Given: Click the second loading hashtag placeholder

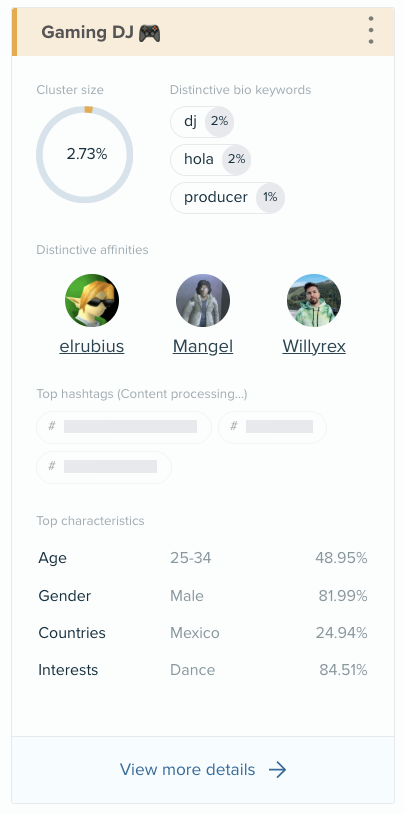Looking at the screenshot, I should coord(273,427).
